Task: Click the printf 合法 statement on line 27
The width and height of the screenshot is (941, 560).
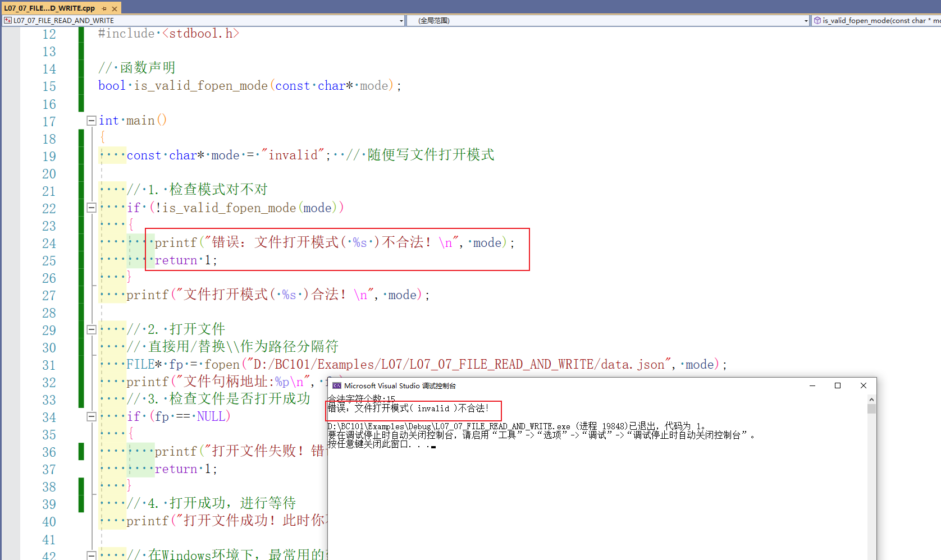Action: click(278, 295)
